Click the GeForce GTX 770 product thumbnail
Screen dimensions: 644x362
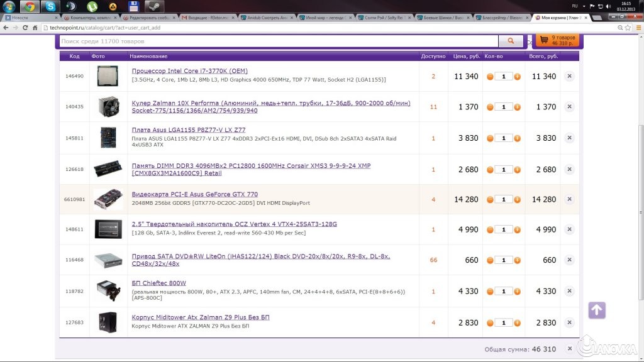[x=108, y=199]
